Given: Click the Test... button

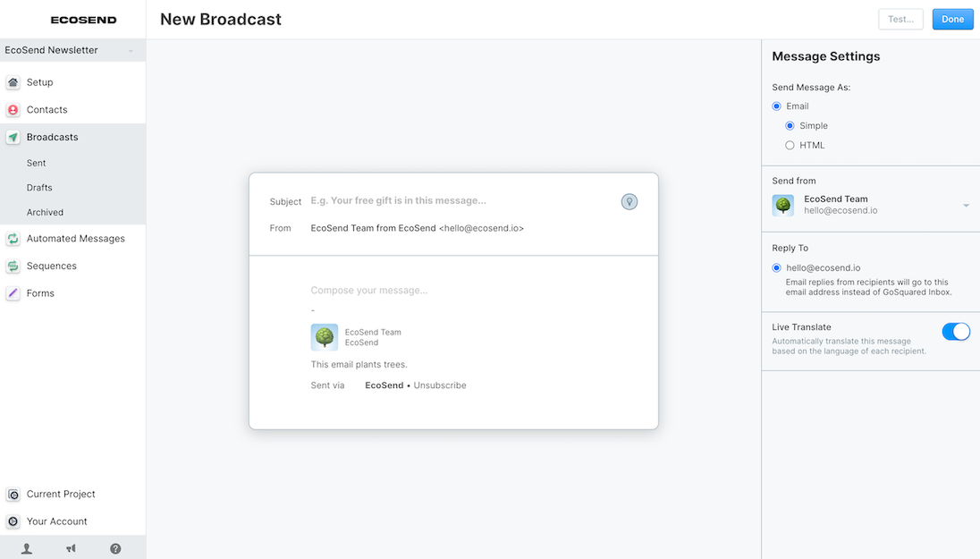Looking at the screenshot, I should (x=900, y=20).
